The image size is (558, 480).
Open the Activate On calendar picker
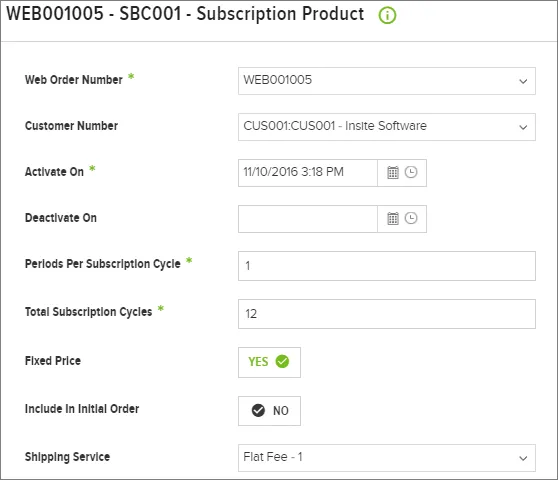point(393,173)
